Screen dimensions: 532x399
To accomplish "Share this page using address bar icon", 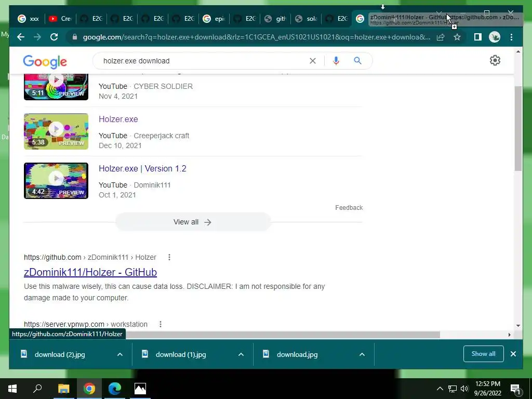I will coord(441,37).
